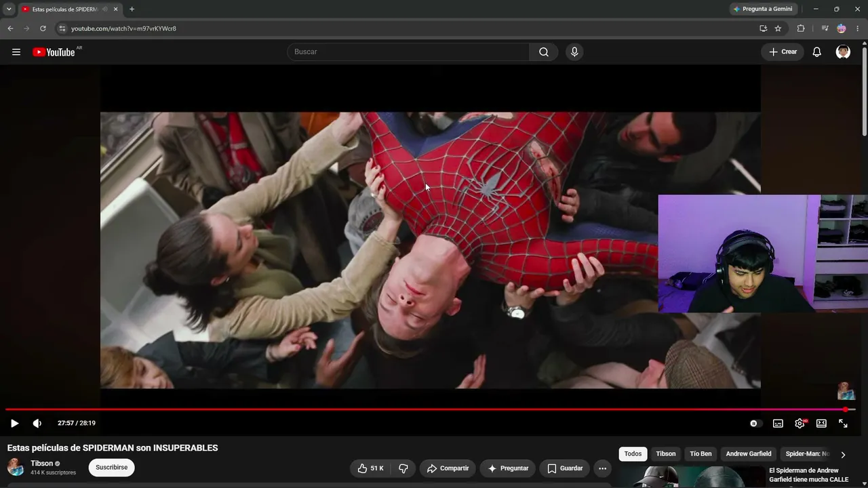This screenshot has width=868, height=488.
Task: Open the Chrome profile avatar
Action: pyautogui.click(x=842, y=28)
